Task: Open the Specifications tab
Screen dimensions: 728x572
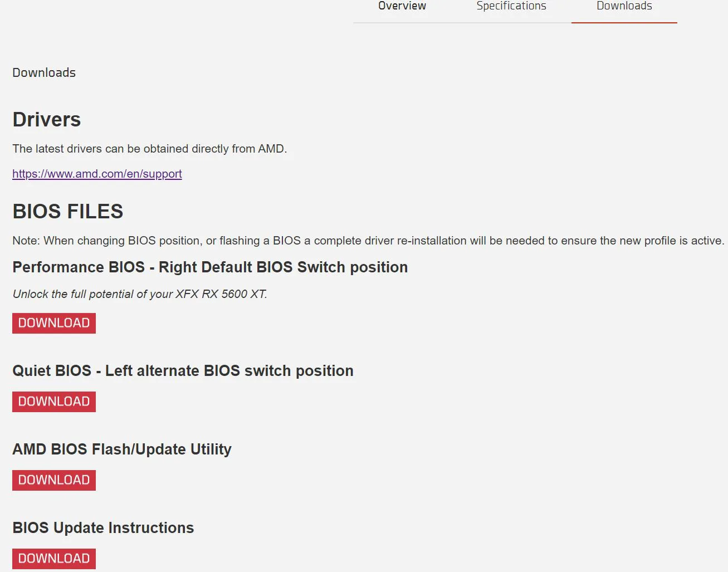Action: 511,6
